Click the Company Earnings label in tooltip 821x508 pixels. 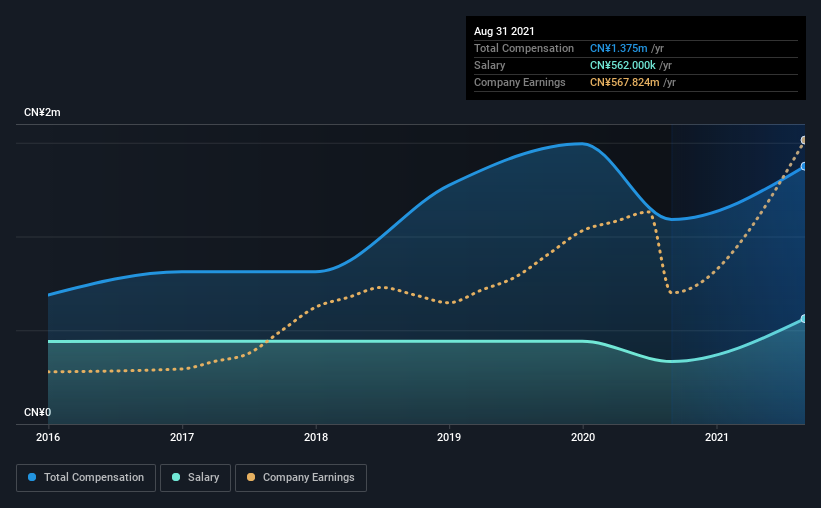point(520,82)
